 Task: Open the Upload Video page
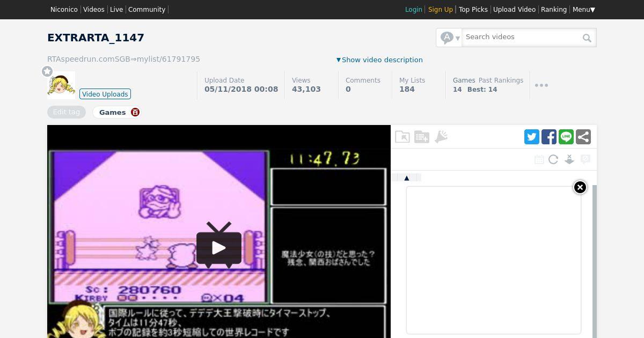pyautogui.click(x=514, y=10)
